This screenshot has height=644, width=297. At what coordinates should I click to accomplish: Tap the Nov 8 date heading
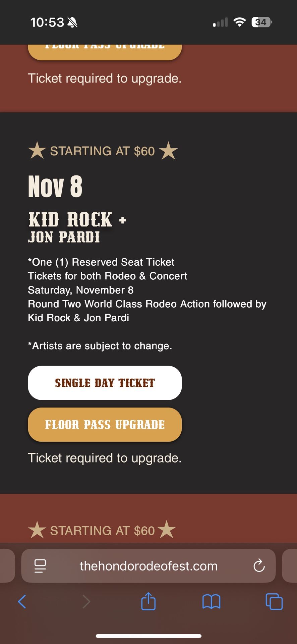point(55,186)
